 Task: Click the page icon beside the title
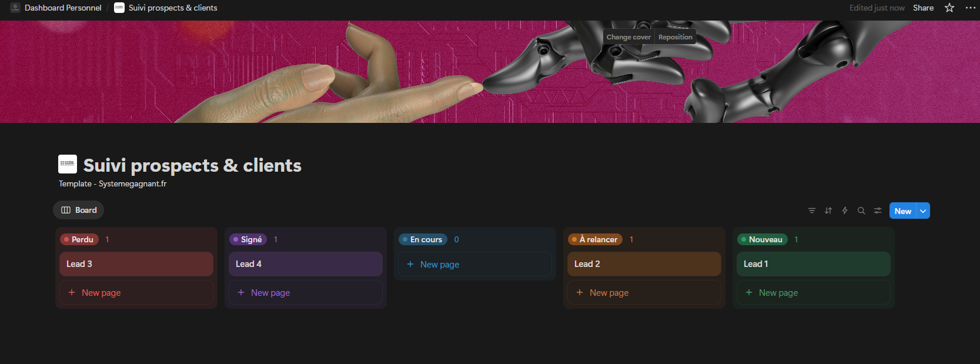[68, 164]
